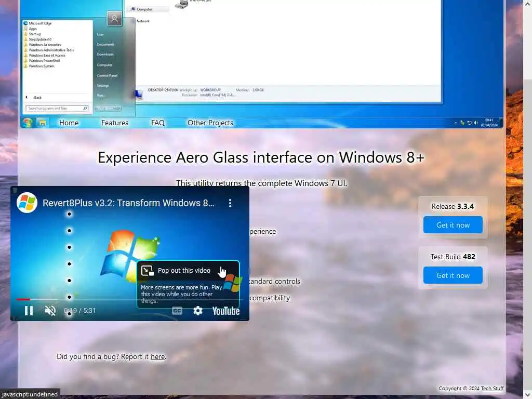532x399 pixels.
Task: Click the page heading Experience Aero Glass interface
Action: click(261, 157)
